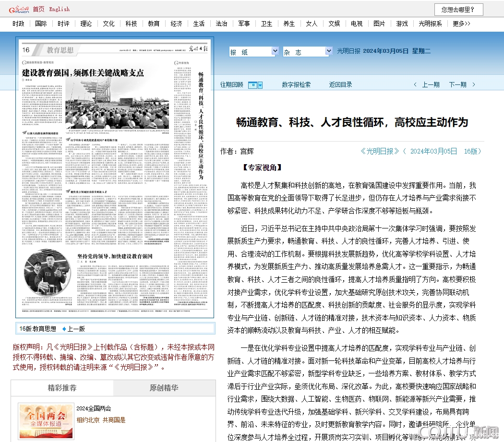Expand the 报纸 dropdown list
This screenshot has width=504, height=442.
tap(275, 51)
